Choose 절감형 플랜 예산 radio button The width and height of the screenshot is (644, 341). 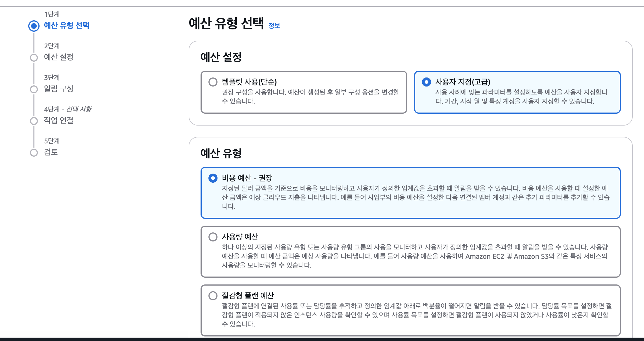tap(213, 296)
